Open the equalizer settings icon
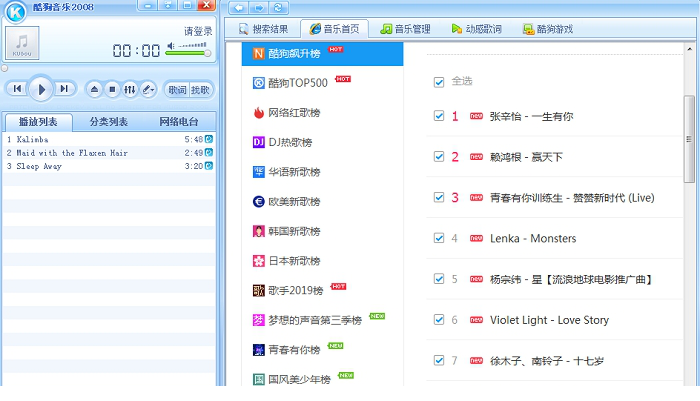700x401 pixels. [129, 89]
